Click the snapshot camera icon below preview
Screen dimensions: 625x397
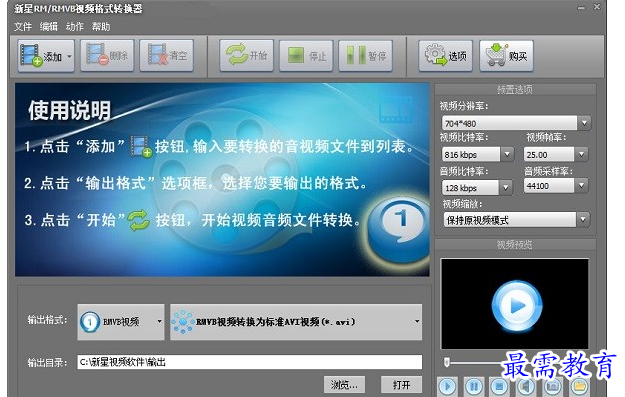[553, 387]
